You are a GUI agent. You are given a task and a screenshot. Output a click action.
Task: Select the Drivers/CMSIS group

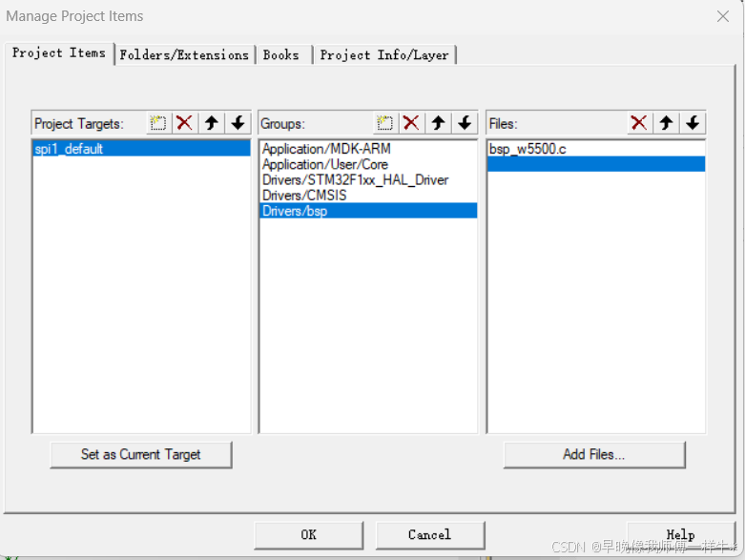coord(369,196)
